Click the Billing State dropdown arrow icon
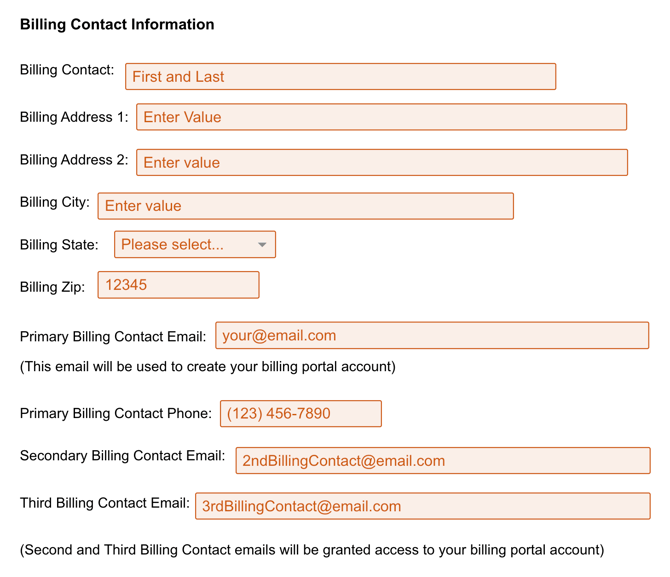670x577 pixels. tap(262, 245)
